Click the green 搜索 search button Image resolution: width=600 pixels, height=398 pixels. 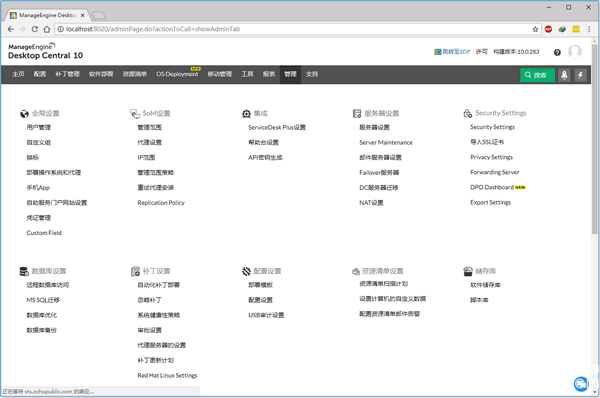point(537,75)
